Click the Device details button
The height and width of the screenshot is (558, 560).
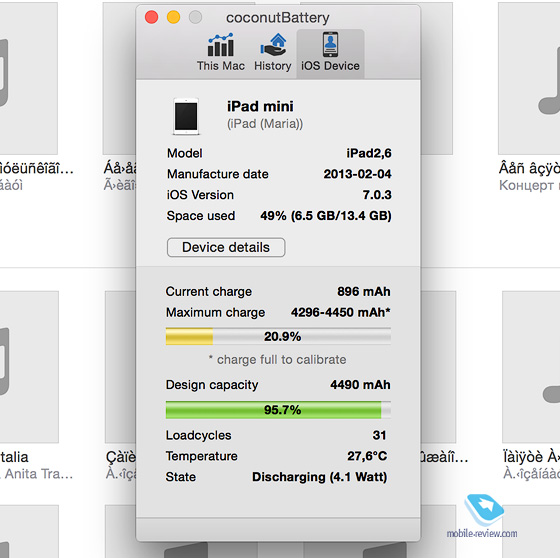[226, 247]
